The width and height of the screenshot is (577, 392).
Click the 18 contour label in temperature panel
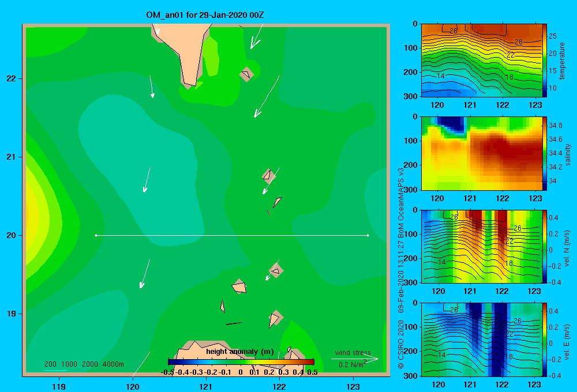pyautogui.click(x=509, y=77)
